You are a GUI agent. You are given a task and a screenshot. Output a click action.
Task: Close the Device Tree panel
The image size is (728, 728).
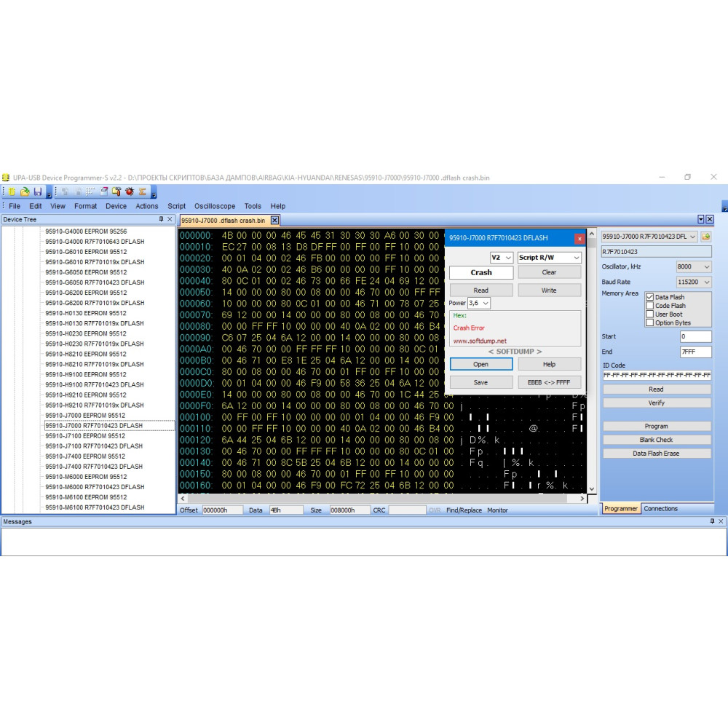170,219
